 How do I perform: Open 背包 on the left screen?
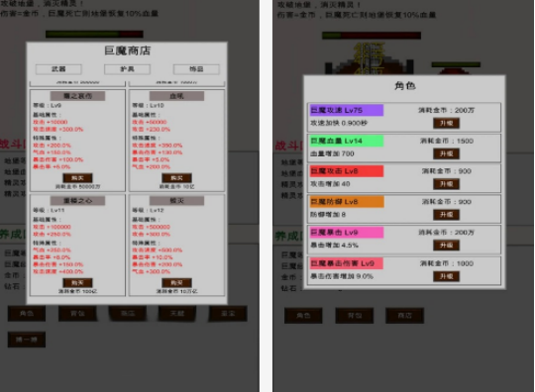coord(77,313)
